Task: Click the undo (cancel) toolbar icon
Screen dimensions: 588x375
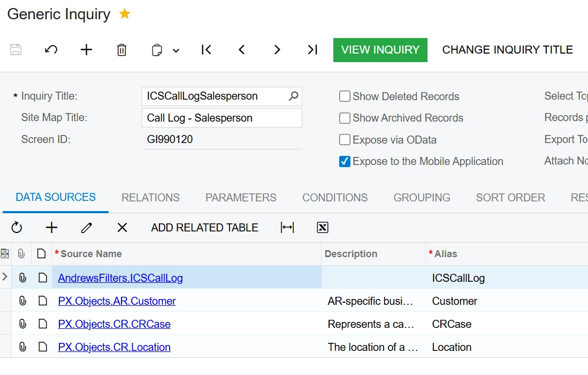Action: (51, 50)
